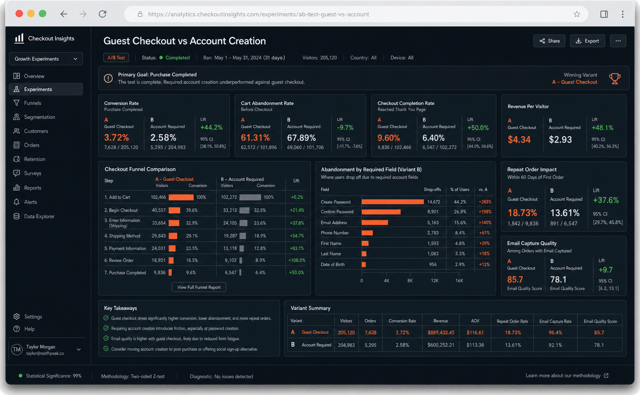Open the browser three-dot menu
The image size is (640, 395).
tap(622, 14)
